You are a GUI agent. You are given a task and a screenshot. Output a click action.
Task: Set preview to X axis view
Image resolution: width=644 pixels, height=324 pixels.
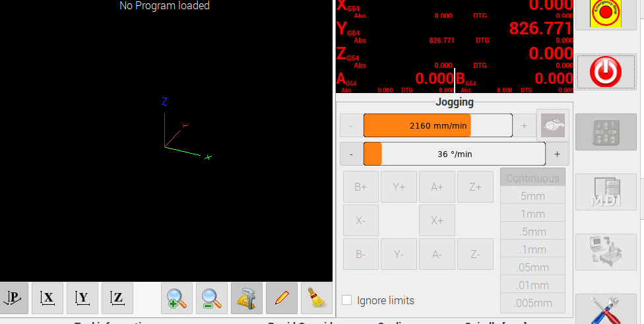[x=48, y=298]
